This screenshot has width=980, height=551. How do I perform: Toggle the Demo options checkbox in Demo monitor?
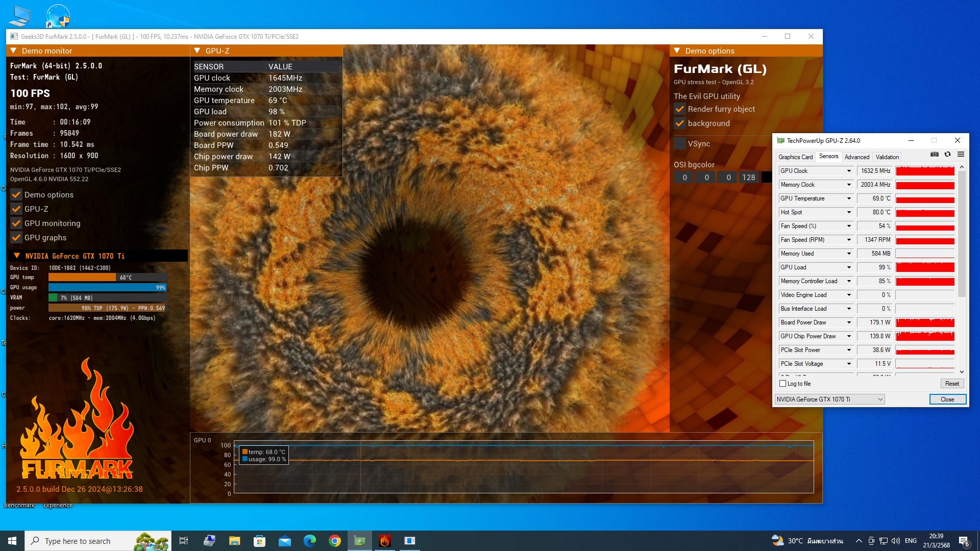click(16, 195)
